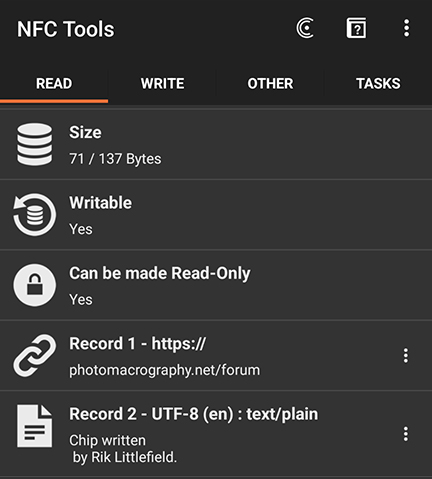Open the photomacrography.net/forum link
This screenshot has height=479, width=432.
tap(164, 370)
